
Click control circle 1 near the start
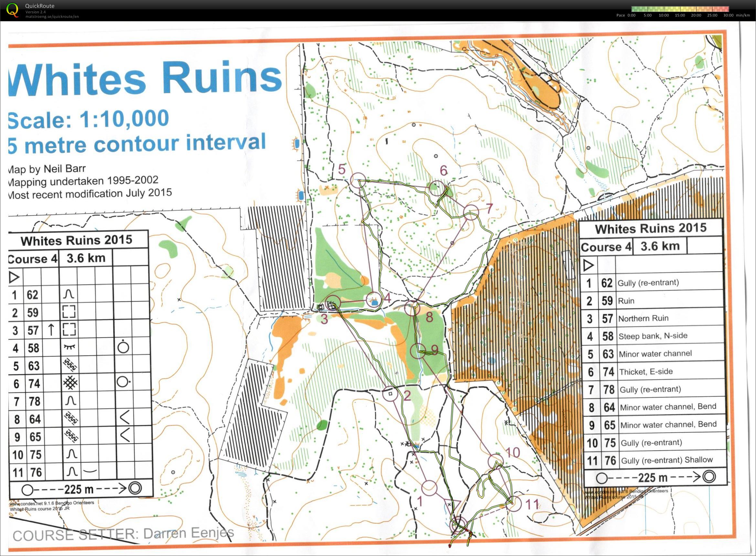tap(429, 488)
